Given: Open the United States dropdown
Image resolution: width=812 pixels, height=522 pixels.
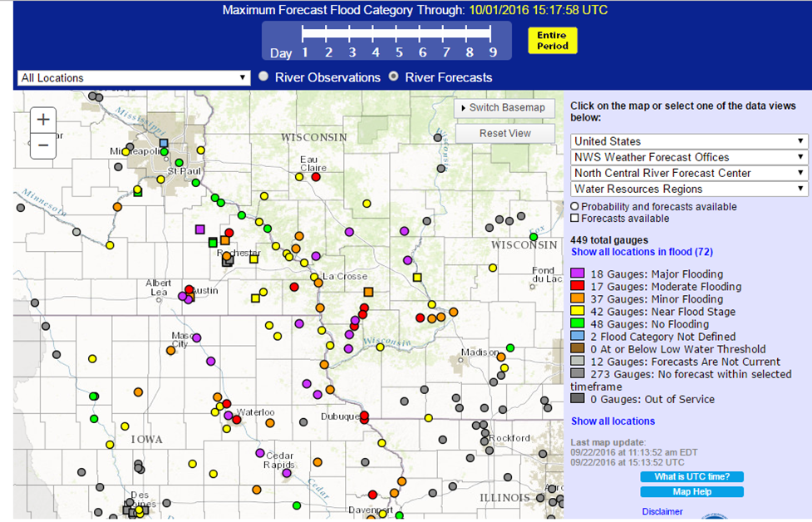Looking at the screenshot, I should tap(689, 141).
